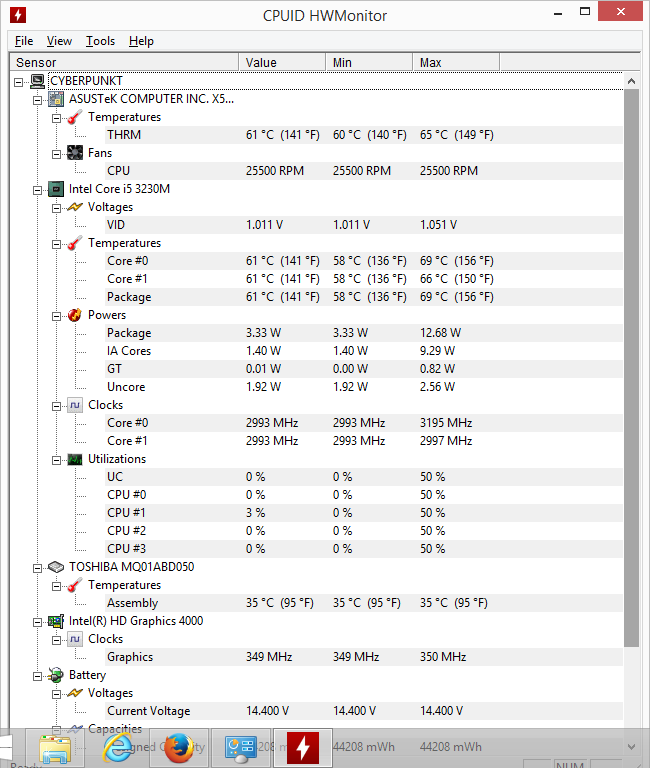The image size is (650, 768).
Task: Open Firefox from the taskbar
Action: (x=179, y=748)
